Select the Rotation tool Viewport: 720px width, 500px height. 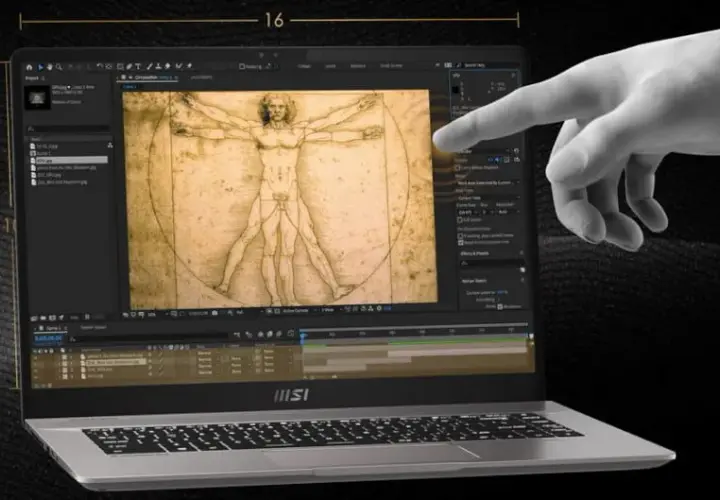click(x=100, y=67)
